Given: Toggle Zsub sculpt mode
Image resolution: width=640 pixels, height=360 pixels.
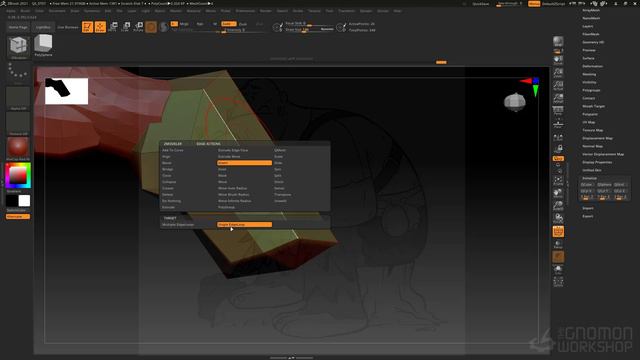Looking at the screenshot, I should pyautogui.click(x=243, y=24).
